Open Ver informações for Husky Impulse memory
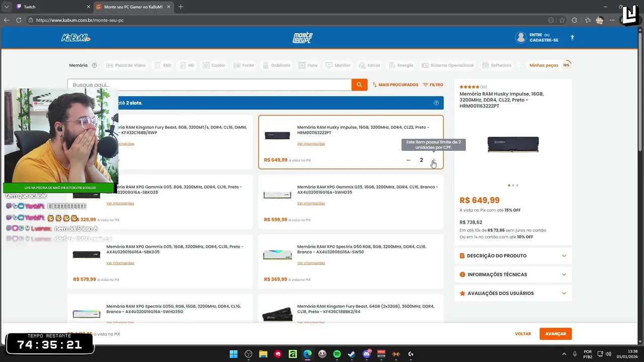644x362 pixels. (311, 144)
